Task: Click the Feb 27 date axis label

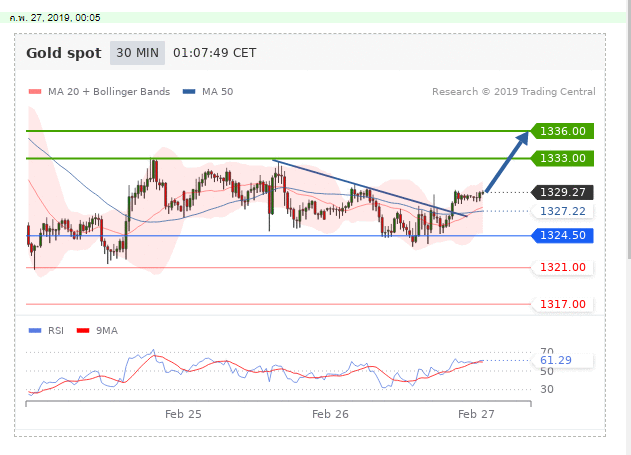Action: [476, 414]
